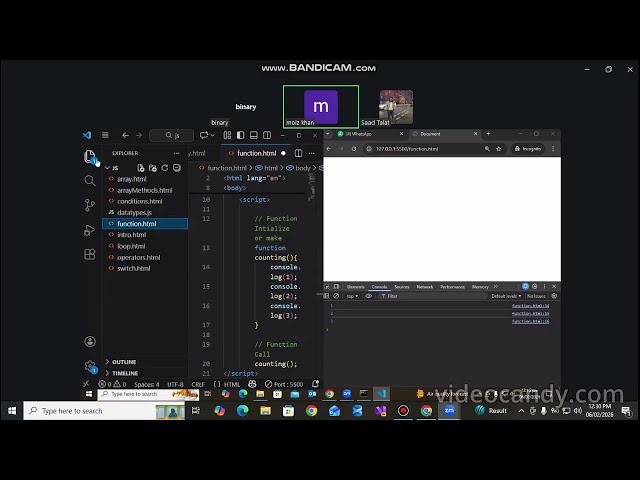This screenshot has width=640, height=480.
Task: Toggle the device toolbar in DevTools
Action: coord(337,286)
